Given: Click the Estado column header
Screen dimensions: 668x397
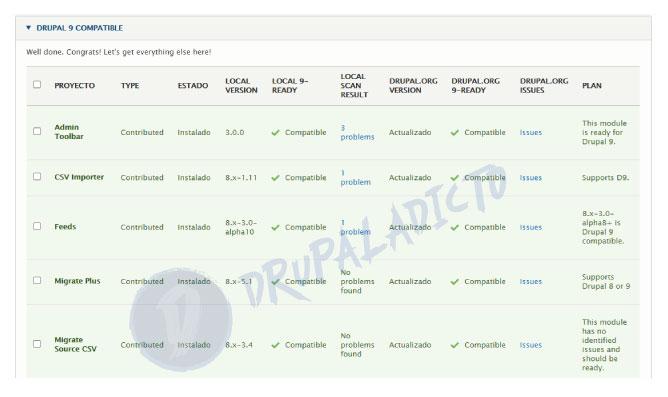Looking at the screenshot, I should (x=193, y=86).
